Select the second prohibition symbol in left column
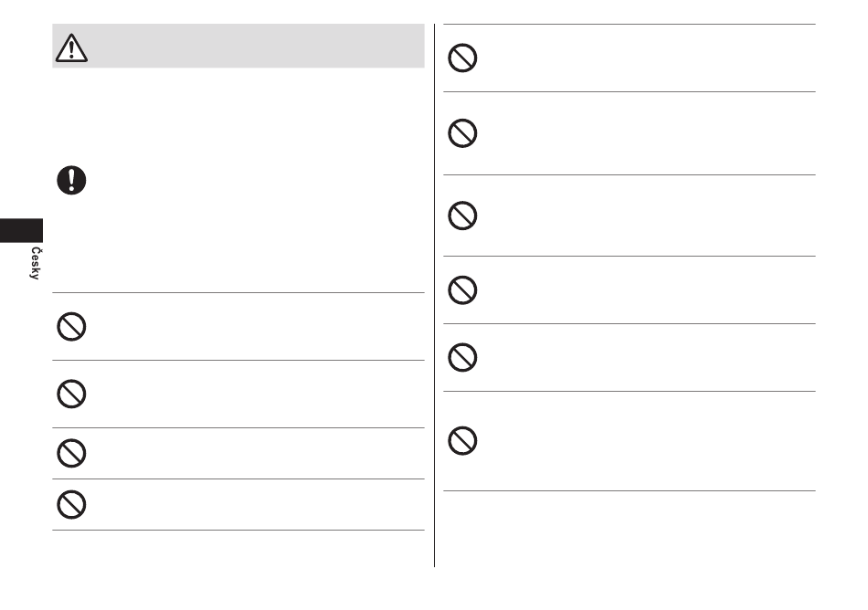 pos(71,394)
